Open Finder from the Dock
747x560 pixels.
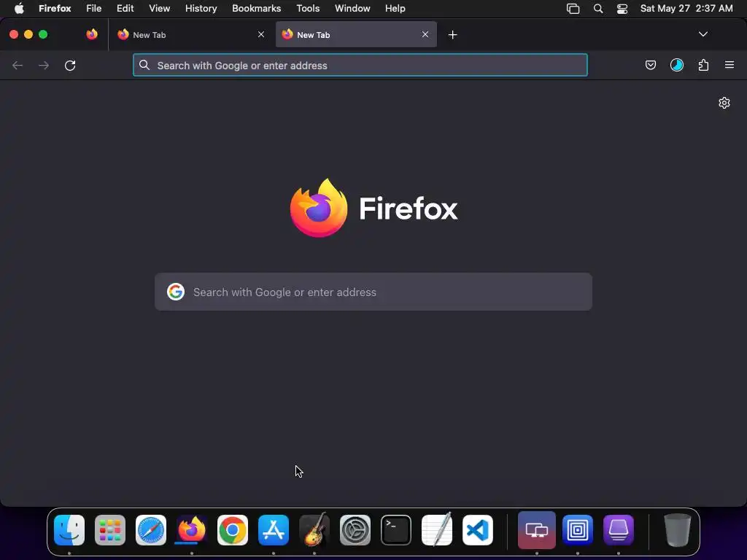click(x=69, y=530)
